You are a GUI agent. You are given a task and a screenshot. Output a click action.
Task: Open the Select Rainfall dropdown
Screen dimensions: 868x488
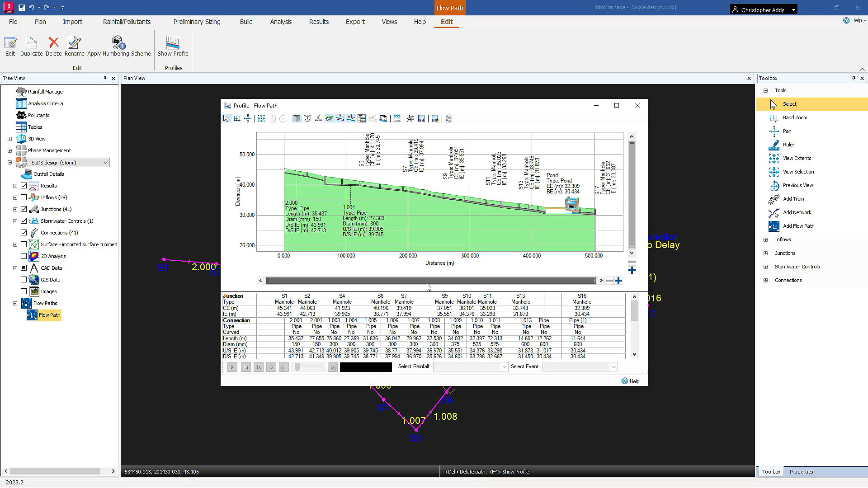click(504, 367)
